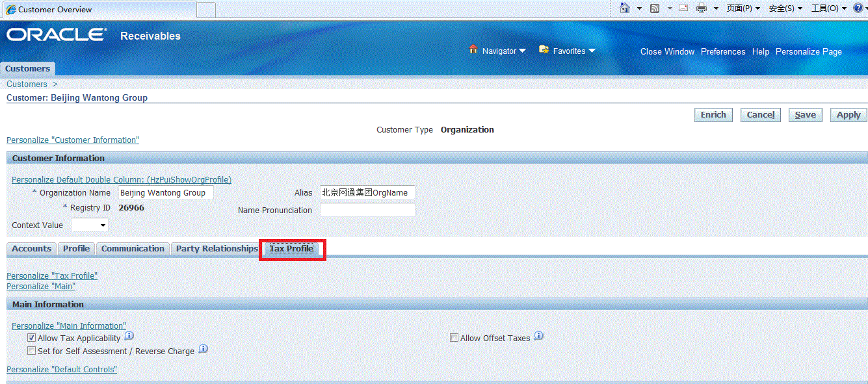
Task: Open Personalize "Customer Information" link
Action: point(73,140)
